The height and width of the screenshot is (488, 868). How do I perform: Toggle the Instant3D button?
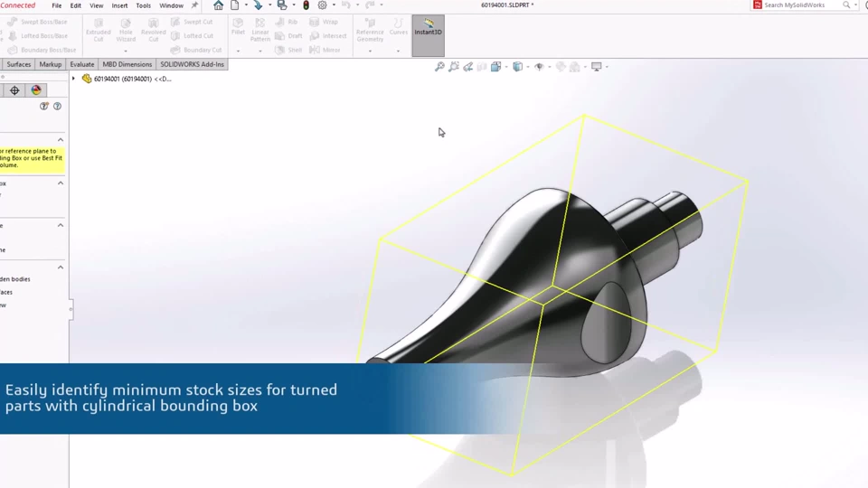click(x=428, y=35)
